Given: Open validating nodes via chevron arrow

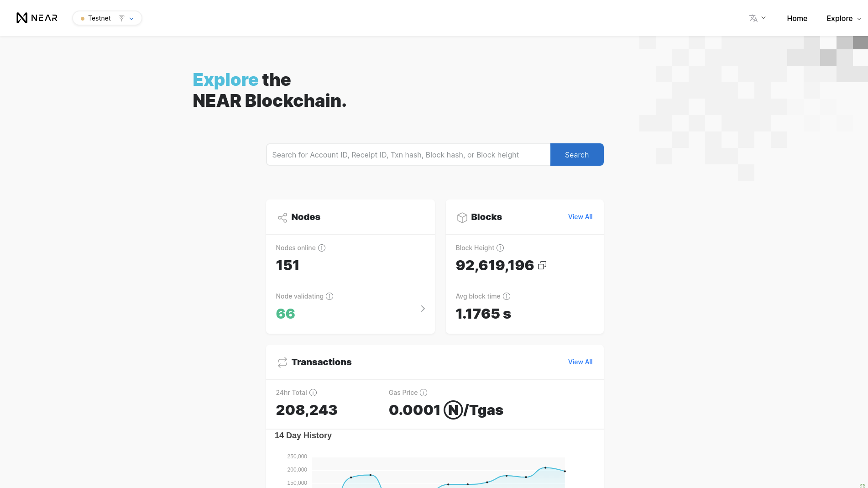Looking at the screenshot, I should (x=423, y=309).
